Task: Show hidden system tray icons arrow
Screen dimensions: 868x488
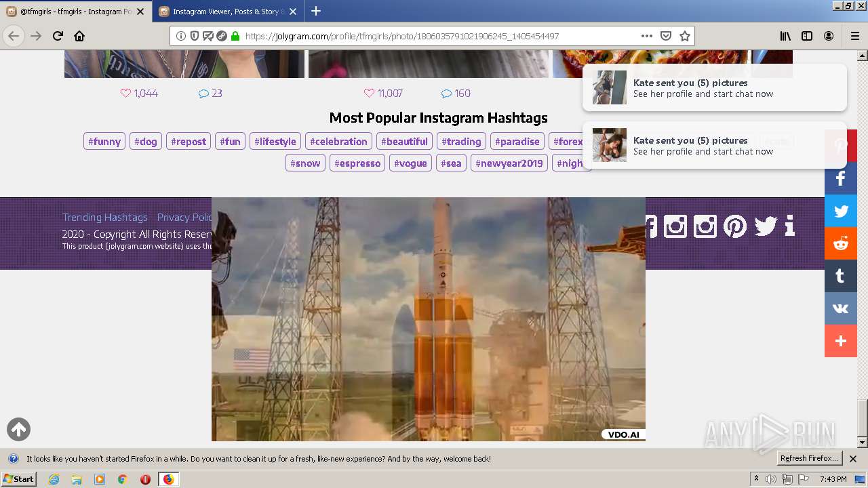Action: [756, 479]
